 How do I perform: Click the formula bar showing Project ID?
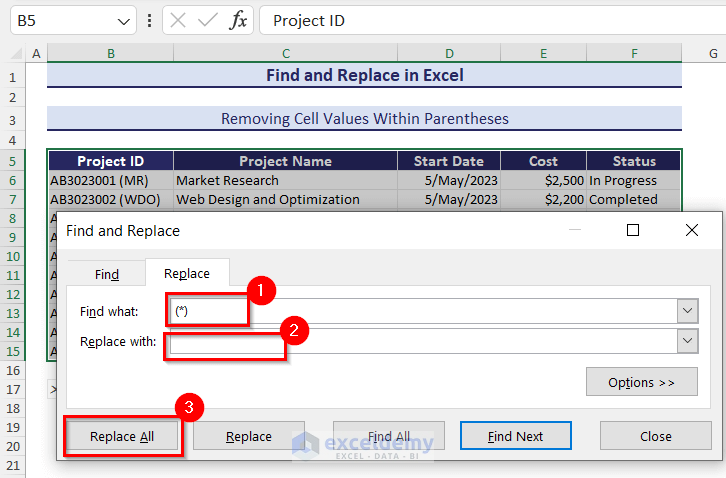(x=493, y=20)
